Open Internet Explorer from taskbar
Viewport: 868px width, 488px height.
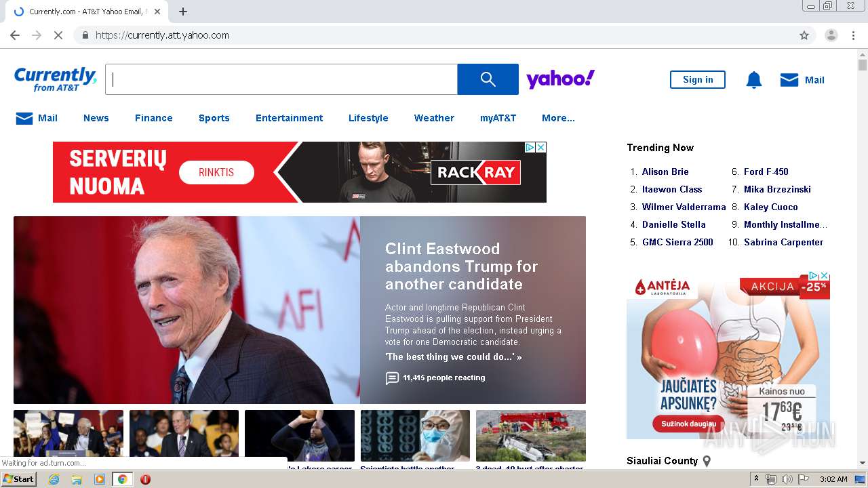54,479
